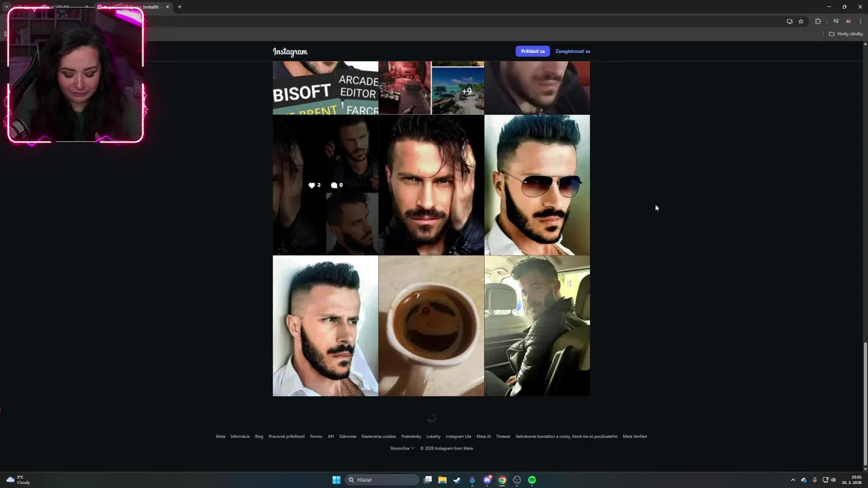Image resolution: width=868 pixels, height=488 pixels.
Task: Click the page vertical scrollbar thumb
Action: coord(865,404)
